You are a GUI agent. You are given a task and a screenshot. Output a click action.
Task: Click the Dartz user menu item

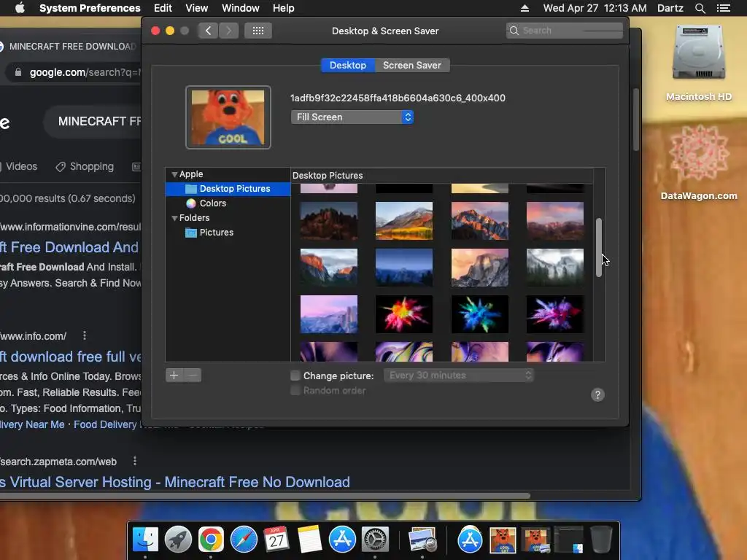670,8
